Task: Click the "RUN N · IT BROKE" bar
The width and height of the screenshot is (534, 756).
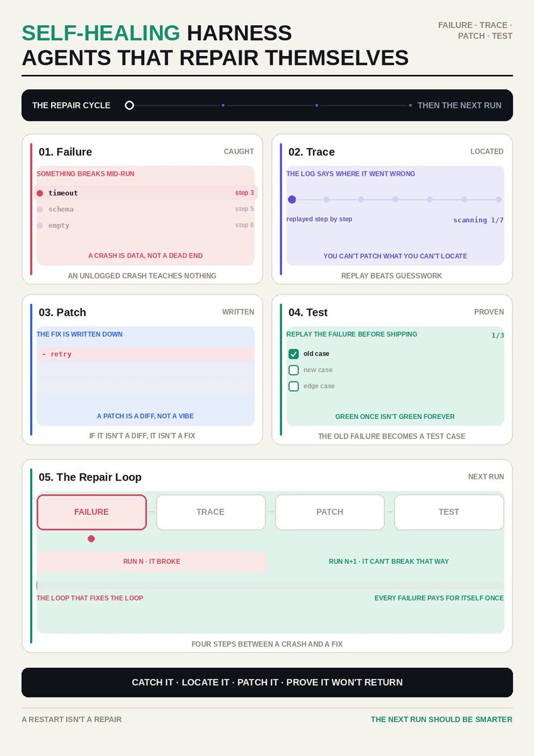Action: (x=152, y=562)
